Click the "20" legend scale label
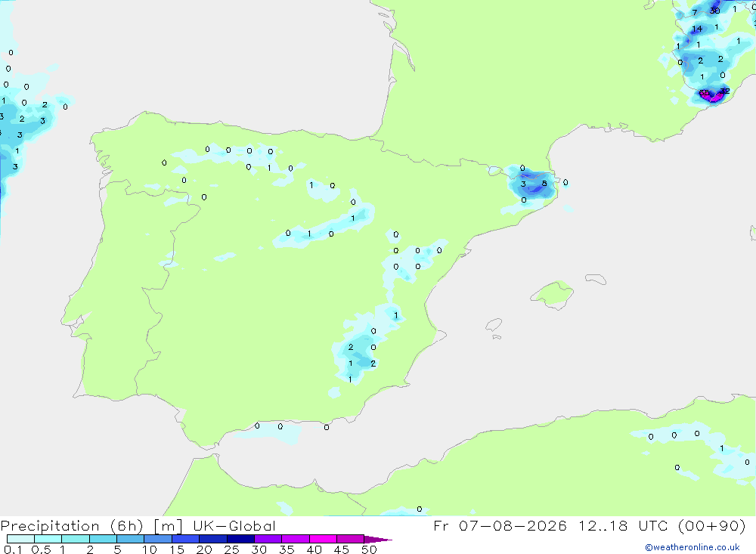Image resolution: width=756 pixels, height=554 pixels. click(204, 549)
